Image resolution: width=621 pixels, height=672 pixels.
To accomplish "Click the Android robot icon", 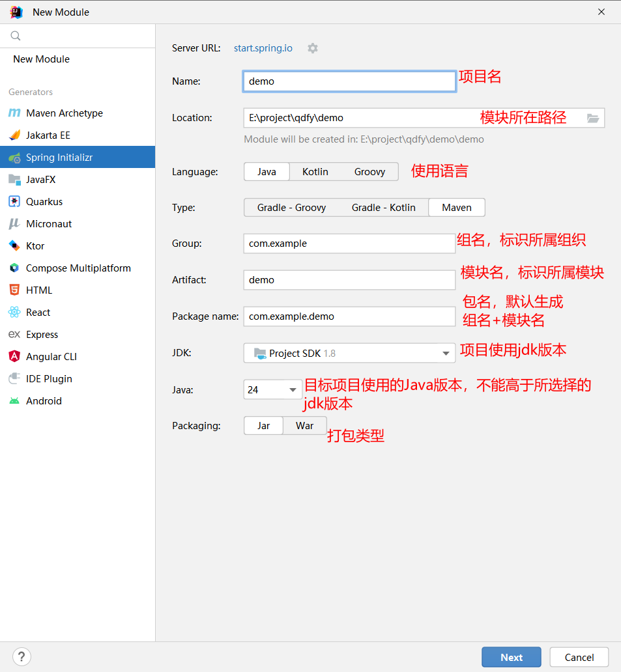I will (x=14, y=401).
